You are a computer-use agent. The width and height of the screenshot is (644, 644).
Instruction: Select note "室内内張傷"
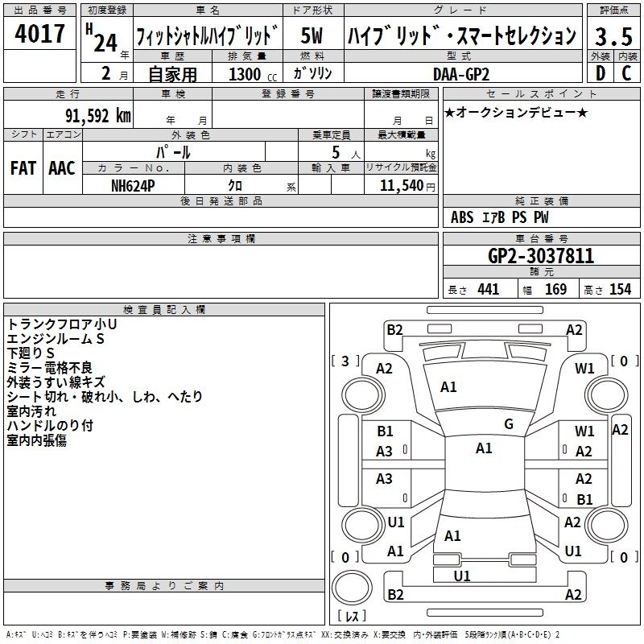pyautogui.click(x=36, y=440)
